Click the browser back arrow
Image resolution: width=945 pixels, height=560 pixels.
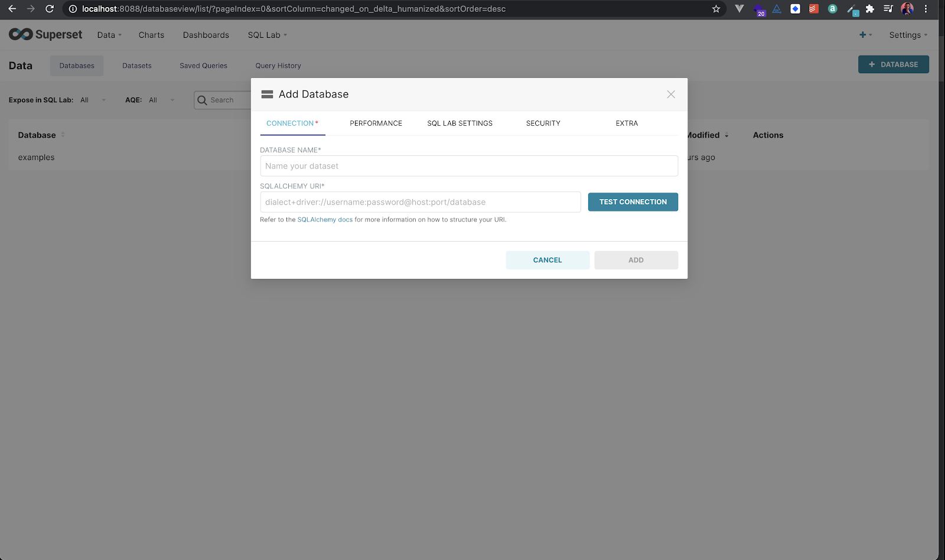pos(12,9)
